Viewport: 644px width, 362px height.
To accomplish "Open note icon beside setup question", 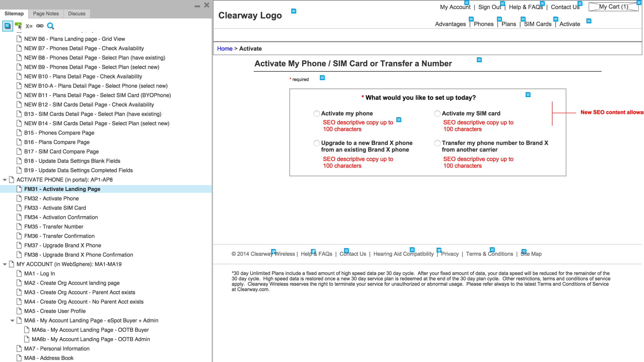I will tap(528, 95).
